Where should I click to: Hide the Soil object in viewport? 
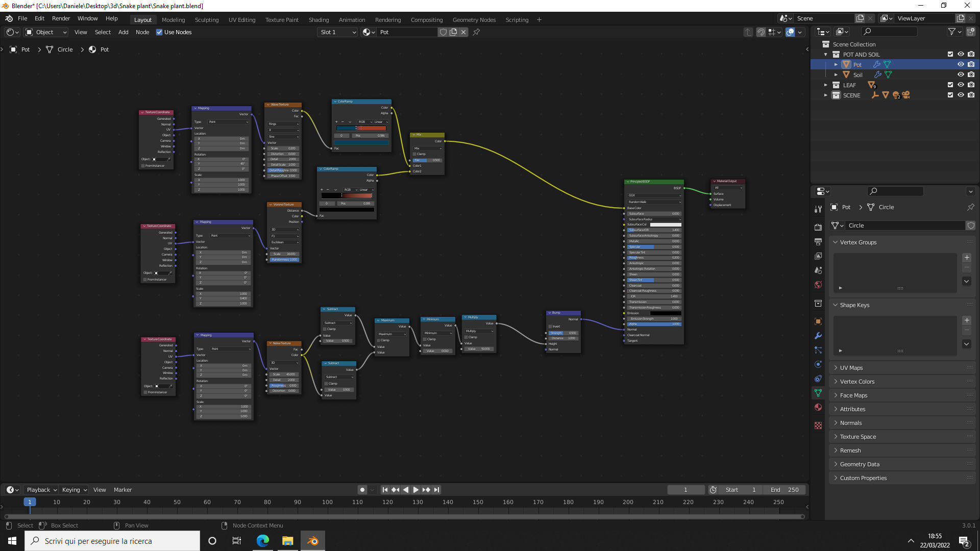point(961,74)
